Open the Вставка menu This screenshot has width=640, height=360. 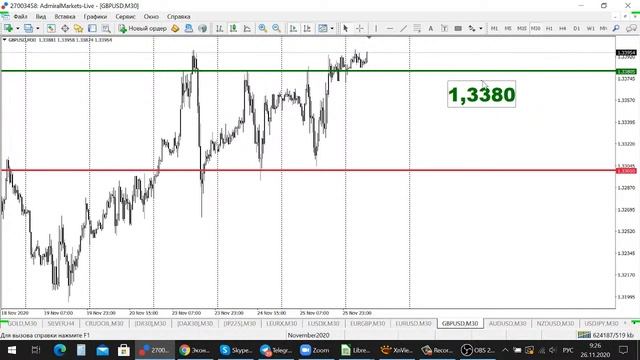[x=65, y=17]
